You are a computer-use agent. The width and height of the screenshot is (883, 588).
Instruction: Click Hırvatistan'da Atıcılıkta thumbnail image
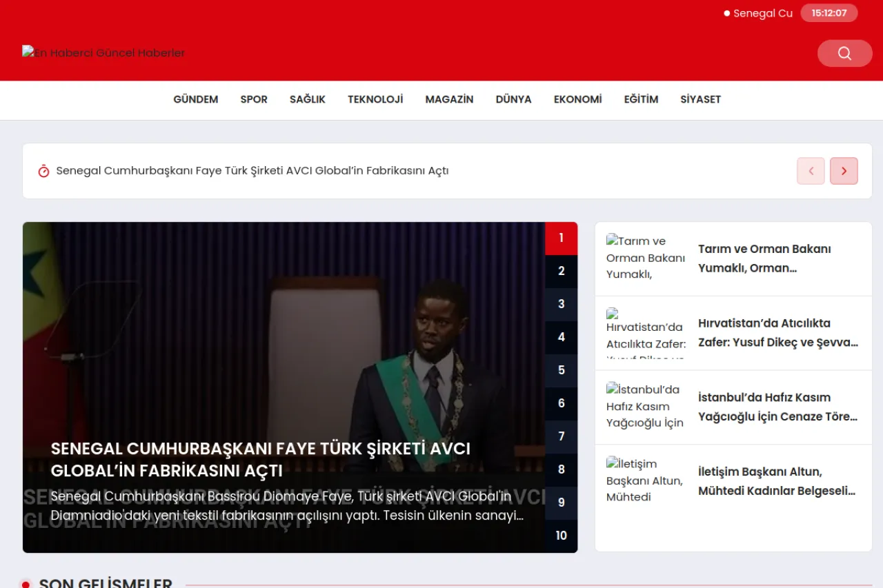point(646,333)
